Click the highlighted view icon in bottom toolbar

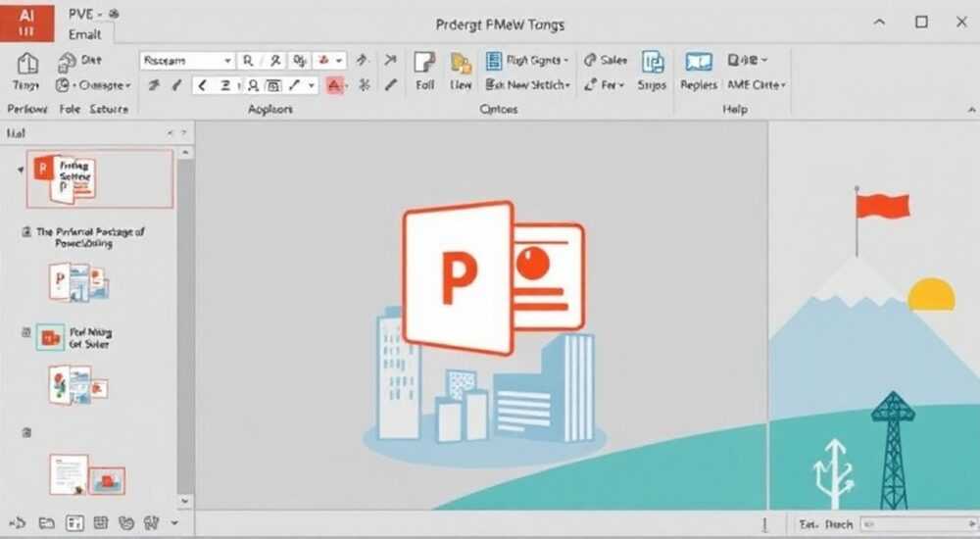tap(74, 522)
